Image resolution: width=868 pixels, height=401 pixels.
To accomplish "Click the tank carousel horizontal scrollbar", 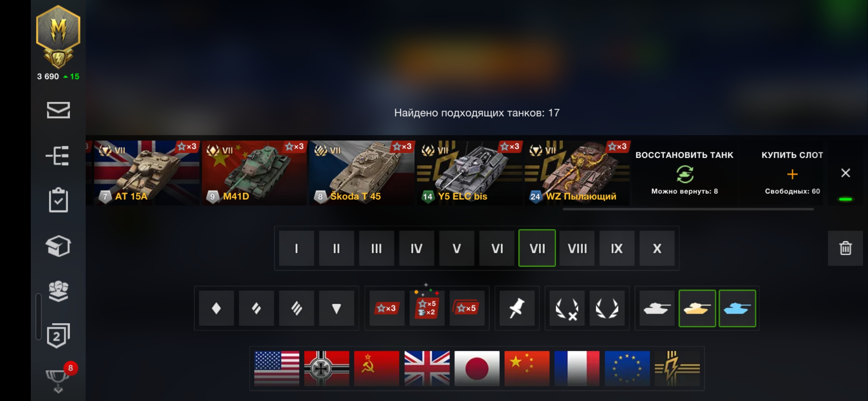I will [x=688, y=209].
